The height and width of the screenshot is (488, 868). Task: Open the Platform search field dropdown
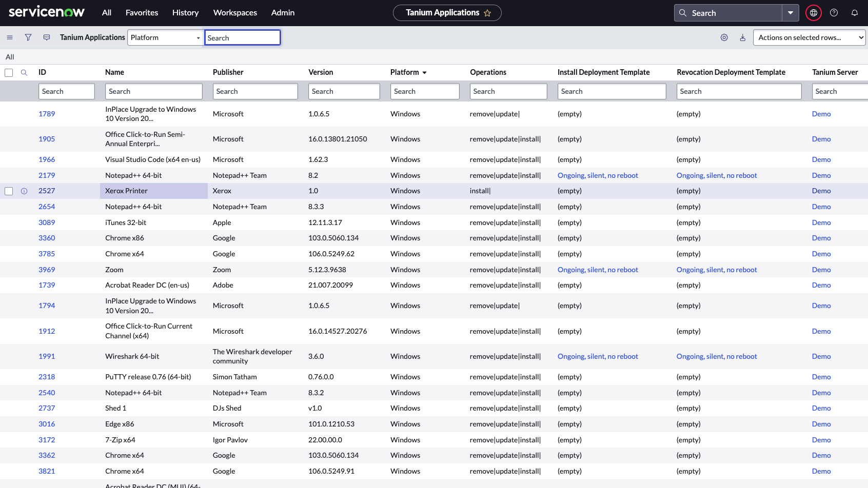tap(165, 37)
